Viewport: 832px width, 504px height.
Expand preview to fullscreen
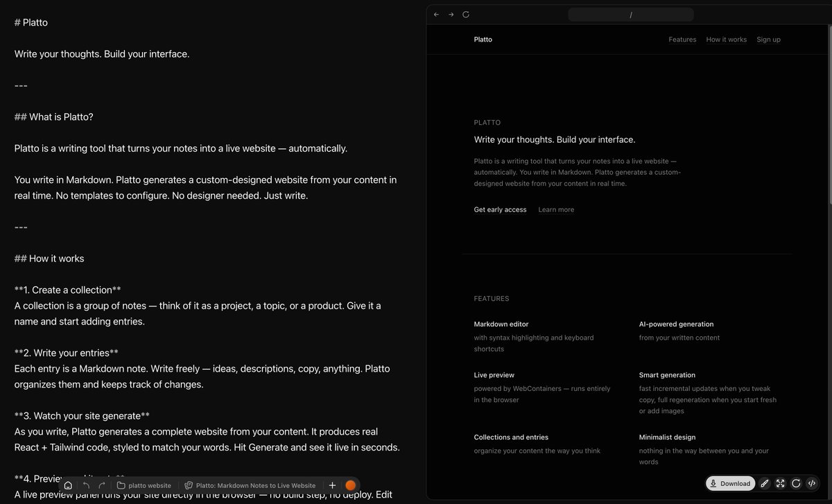point(781,483)
